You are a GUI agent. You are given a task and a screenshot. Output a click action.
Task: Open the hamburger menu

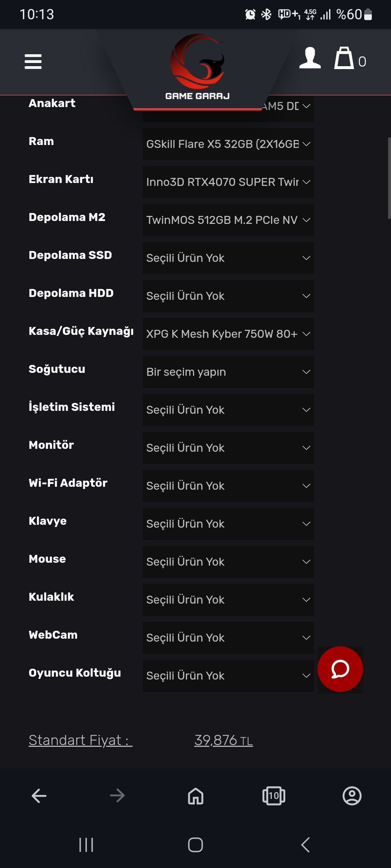click(33, 62)
